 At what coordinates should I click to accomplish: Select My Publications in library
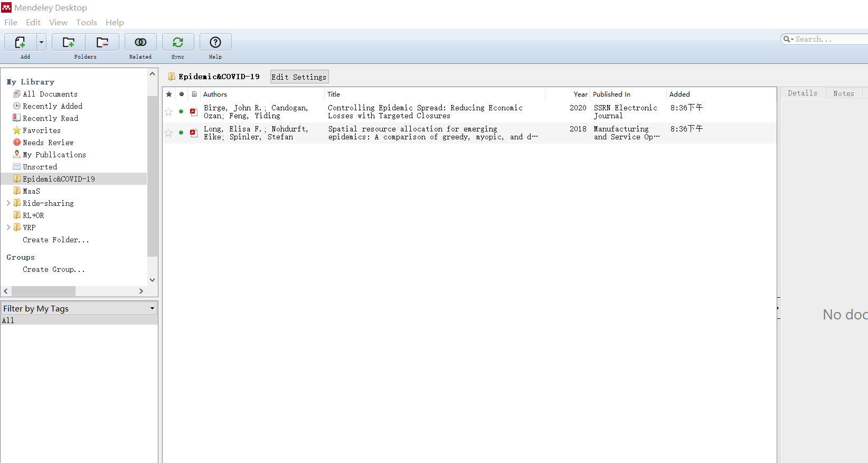(x=54, y=155)
